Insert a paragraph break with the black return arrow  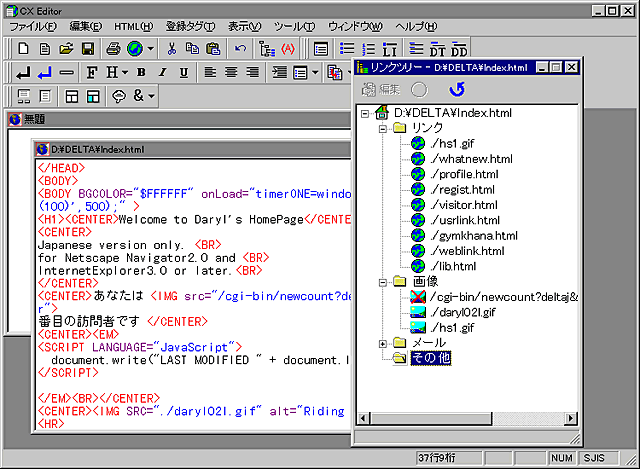tap(23, 73)
